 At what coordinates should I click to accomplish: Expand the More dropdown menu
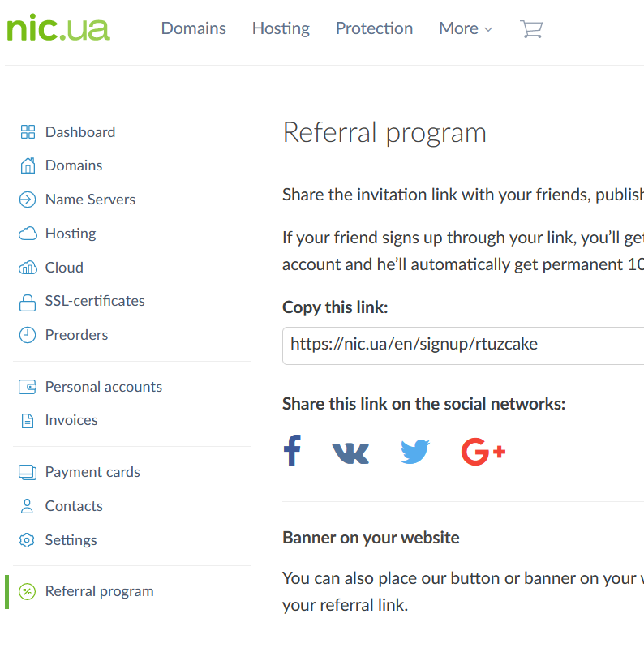point(466,28)
